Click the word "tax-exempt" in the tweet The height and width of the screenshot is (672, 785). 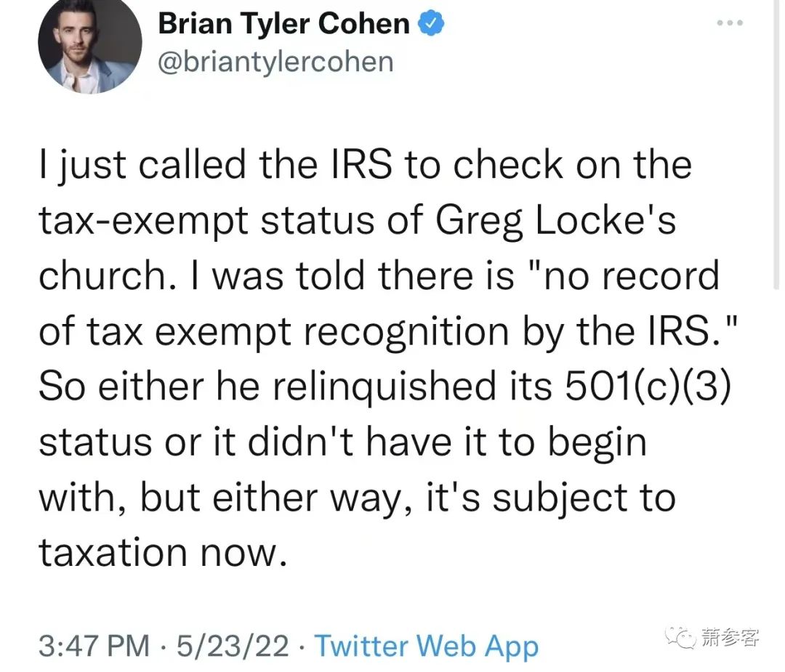(x=144, y=222)
